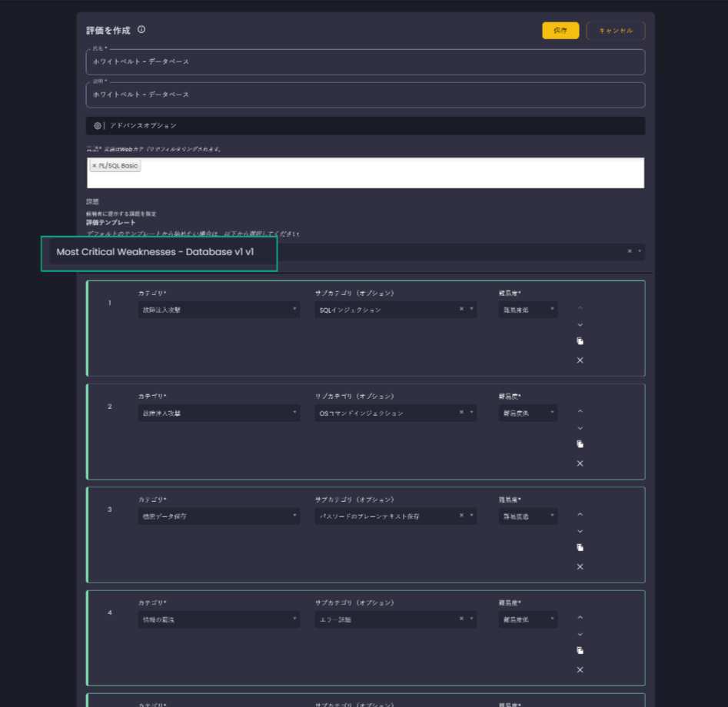Duplicate challenge 3
Screen dimensions: 728x707
[580, 547]
